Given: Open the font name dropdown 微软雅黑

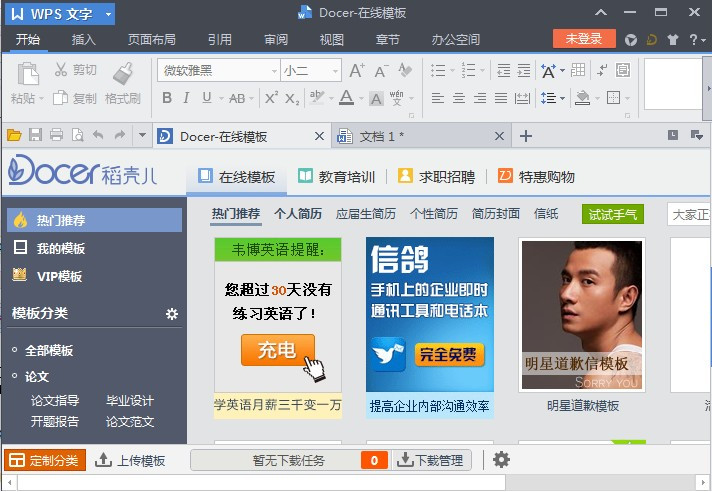Looking at the screenshot, I should coord(274,71).
